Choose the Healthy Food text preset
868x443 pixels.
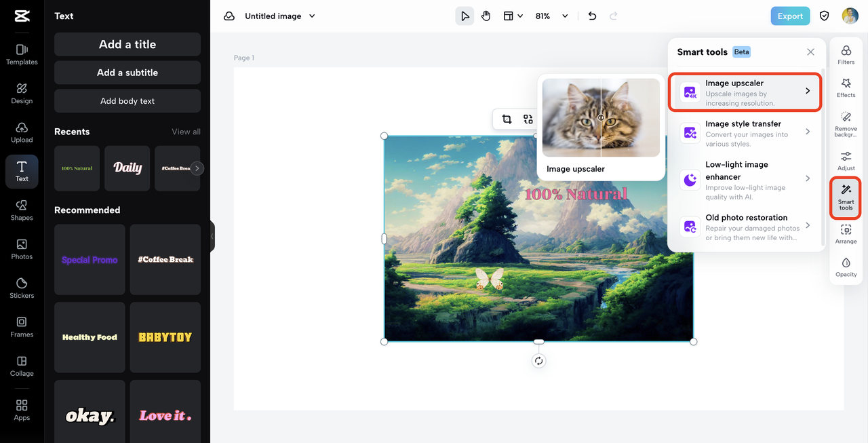[x=90, y=337]
